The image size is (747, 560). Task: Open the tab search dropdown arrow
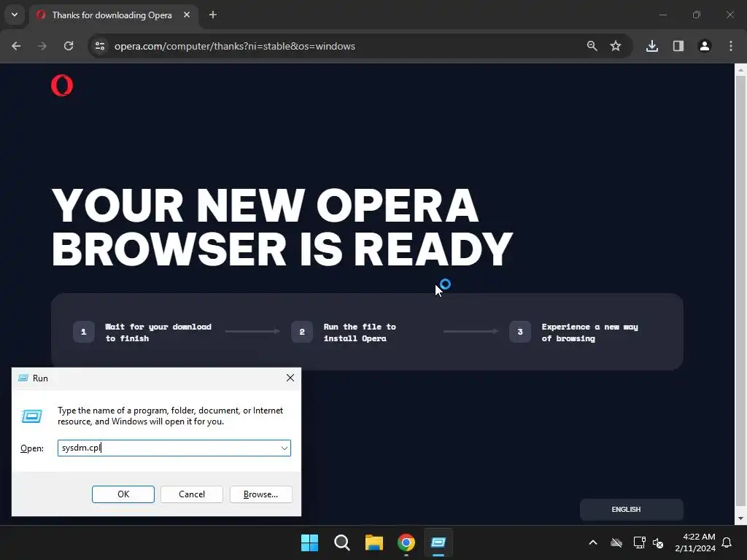click(15, 15)
